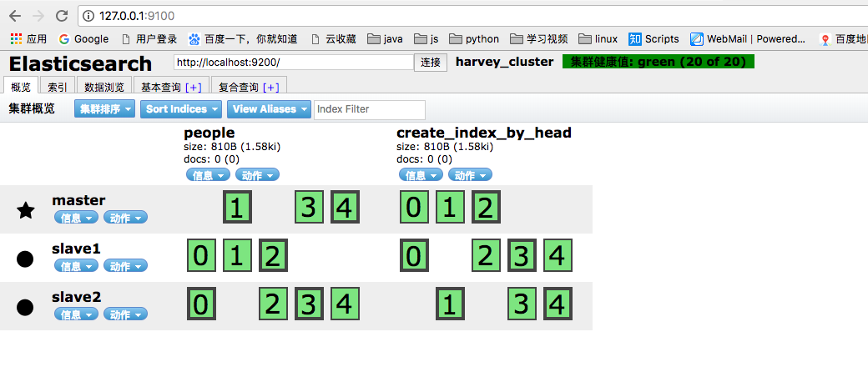Click the master node name

point(78,200)
